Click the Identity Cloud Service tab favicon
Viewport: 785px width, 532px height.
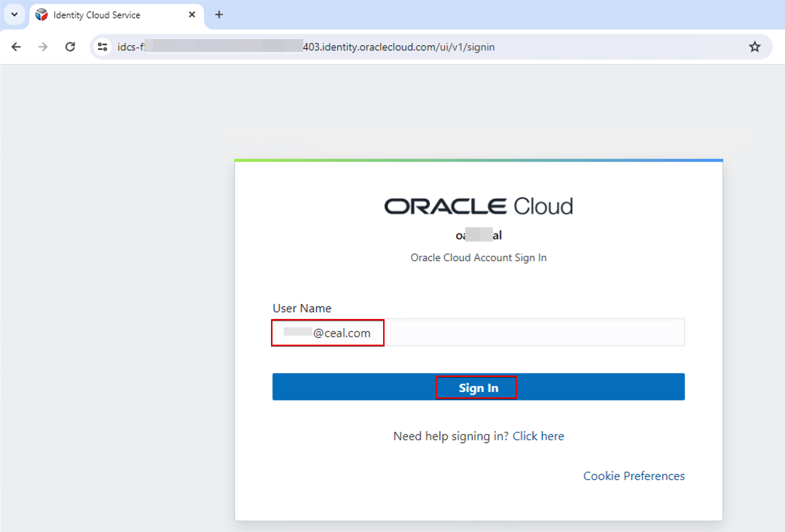[x=42, y=15]
